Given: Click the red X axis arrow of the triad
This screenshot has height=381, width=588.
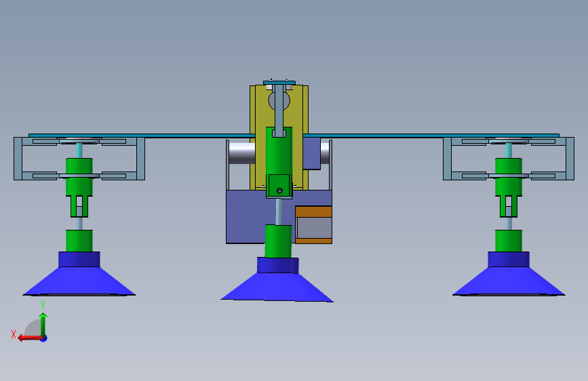Looking at the screenshot, I should click(30, 338).
